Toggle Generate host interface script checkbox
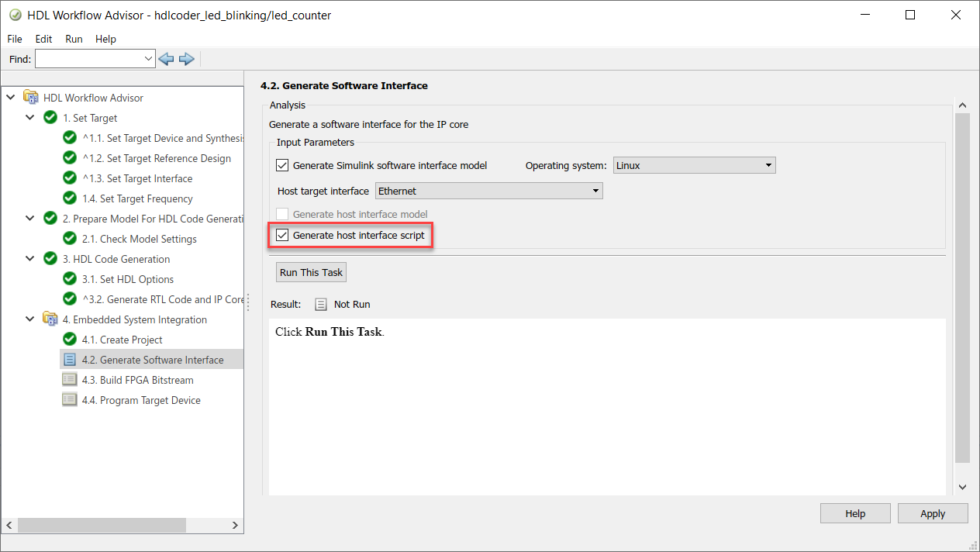The height and width of the screenshot is (552, 980). tap(282, 235)
